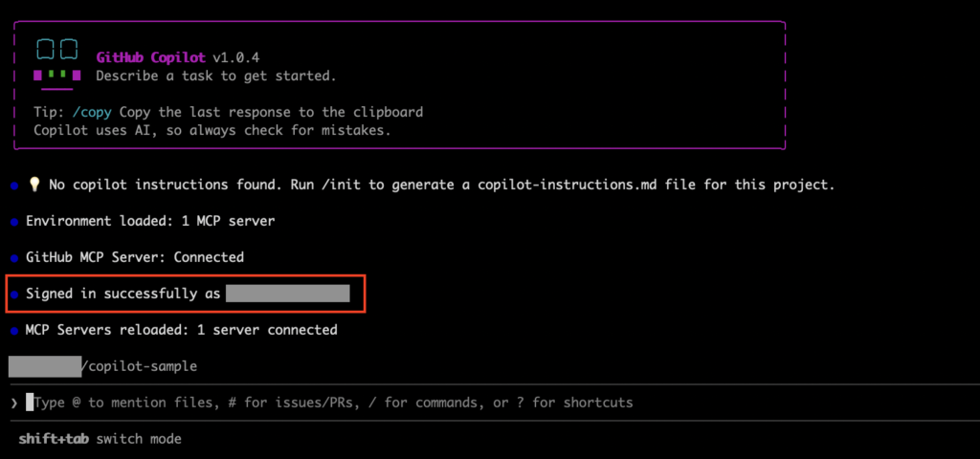The image size is (980, 459).
Task: Click the prompt chevron at input line
Action: (13, 403)
